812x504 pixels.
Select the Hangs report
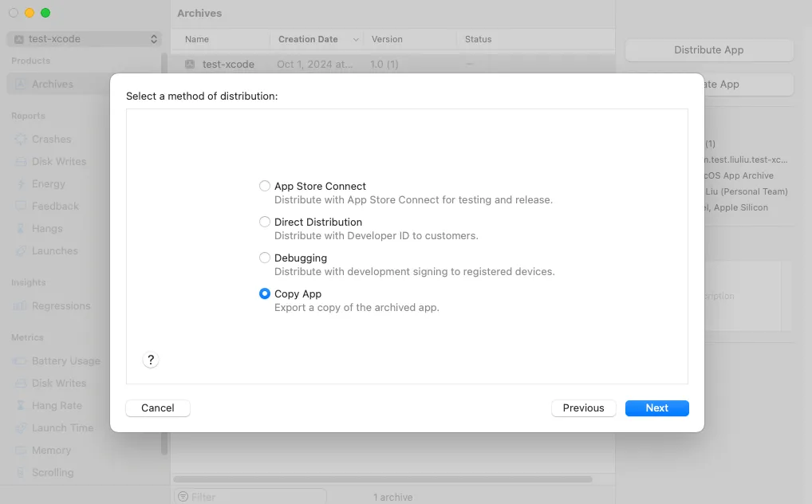pyautogui.click(x=50, y=228)
